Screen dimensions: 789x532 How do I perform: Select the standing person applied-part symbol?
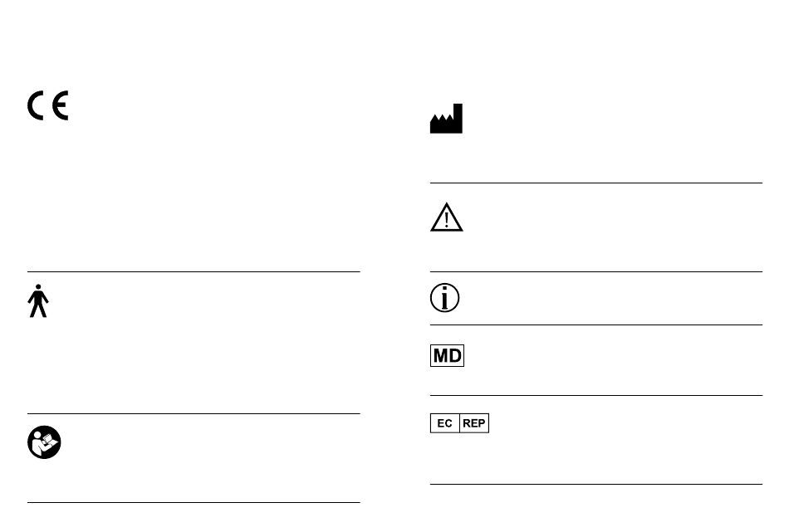click(38, 300)
